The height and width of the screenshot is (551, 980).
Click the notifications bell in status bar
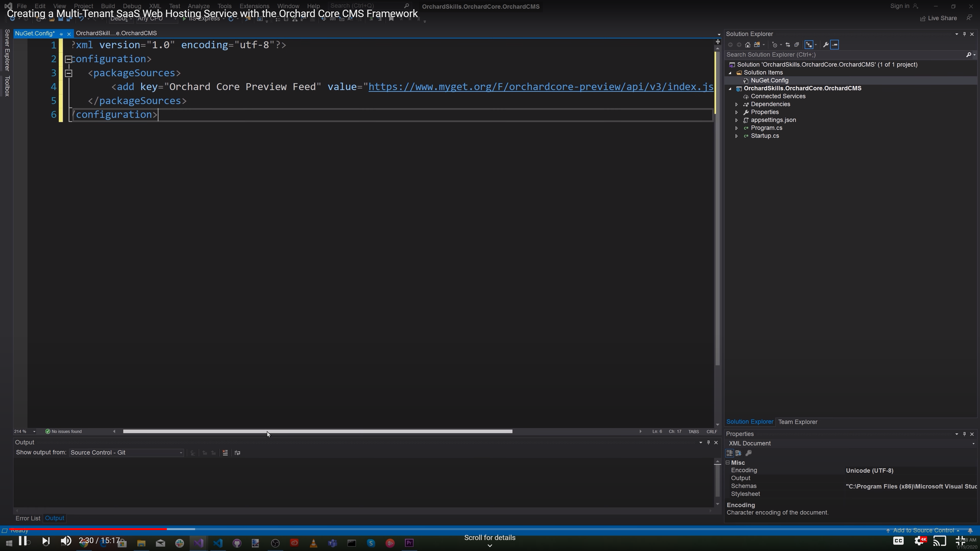(970, 531)
